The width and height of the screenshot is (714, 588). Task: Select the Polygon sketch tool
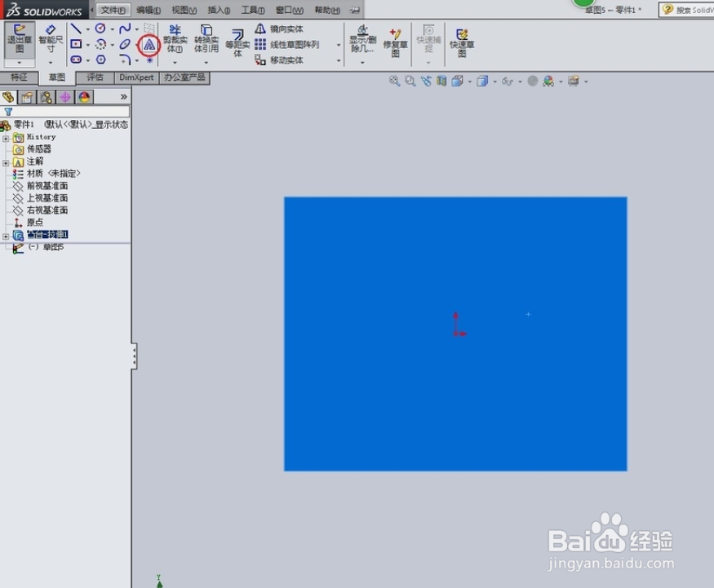101,57
